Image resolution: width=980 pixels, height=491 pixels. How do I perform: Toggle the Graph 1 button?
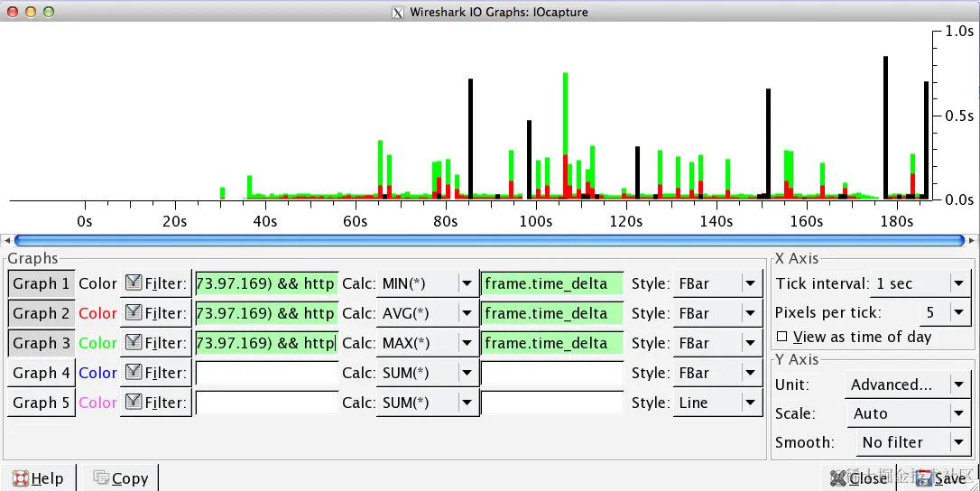pyautogui.click(x=42, y=283)
